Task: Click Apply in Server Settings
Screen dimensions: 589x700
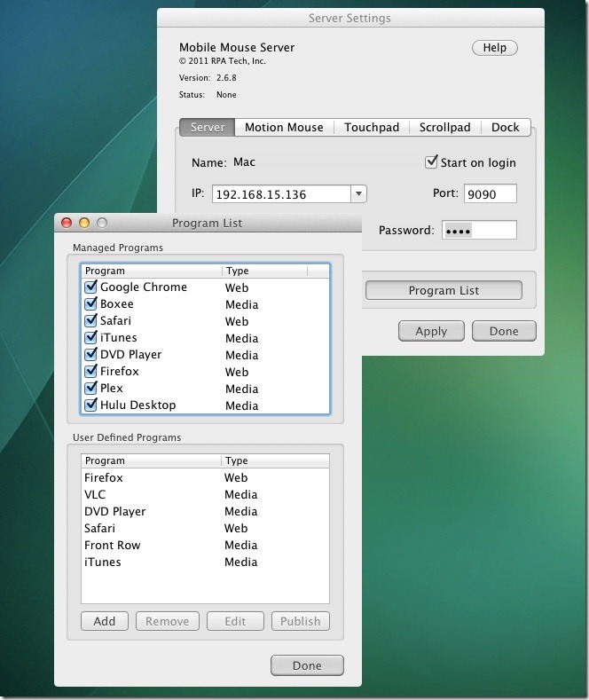Action: click(x=431, y=331)
